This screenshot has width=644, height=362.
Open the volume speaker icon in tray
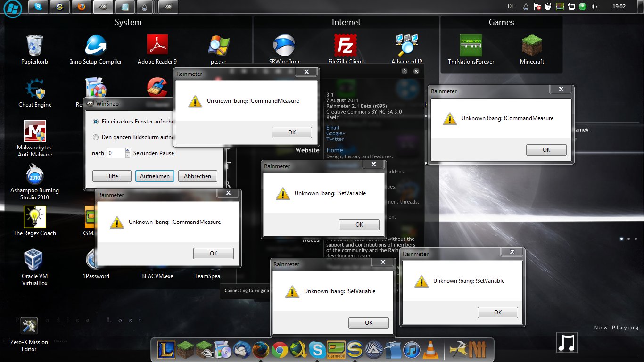(x=594, y=7)
